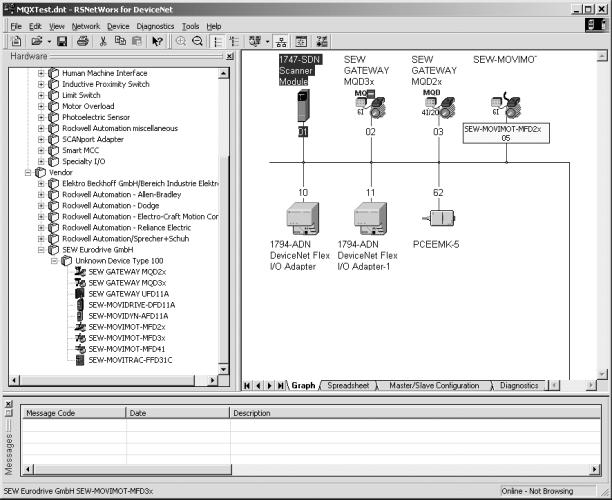Select SEW GATEWAY UFD11A tree item
Screen dimensions: 612x500
pos(128,294)
